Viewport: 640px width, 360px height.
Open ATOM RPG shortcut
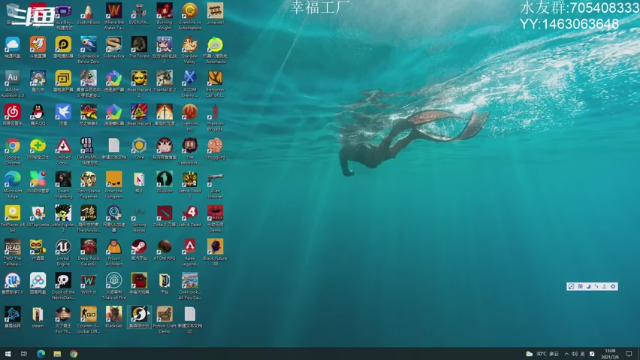point(164,250)
